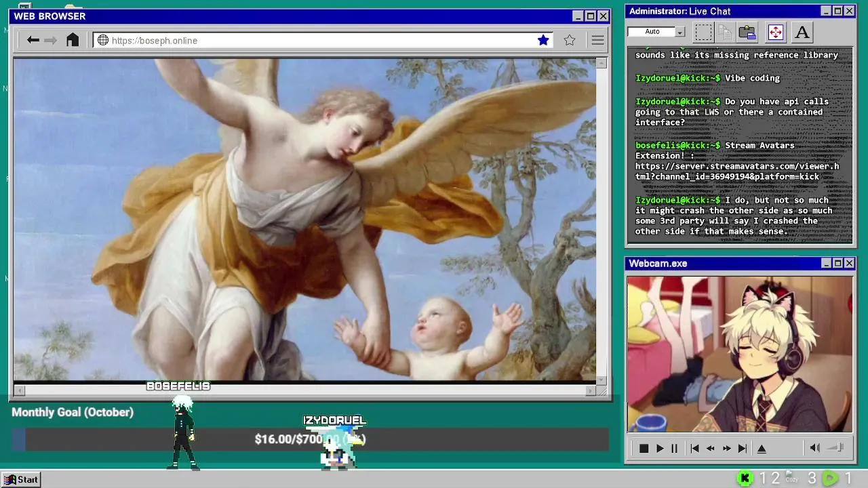Stop playback in Webcam.exe
Viewport: 868px width, 488px height.
tap(644, 448)
